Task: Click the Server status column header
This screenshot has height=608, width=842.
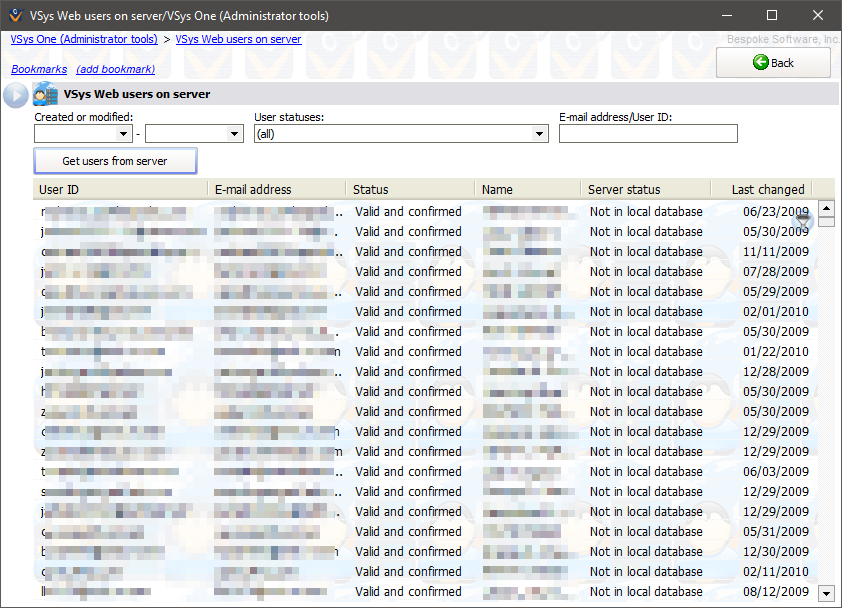Action: tap(644, 189)
